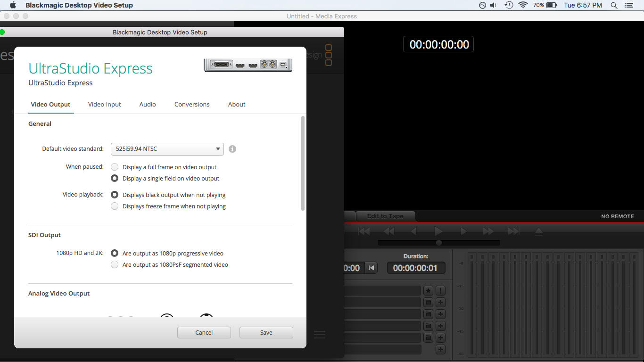
Task: Open Notification Center icon in menu bar
Action: click(x=628, y=5)
